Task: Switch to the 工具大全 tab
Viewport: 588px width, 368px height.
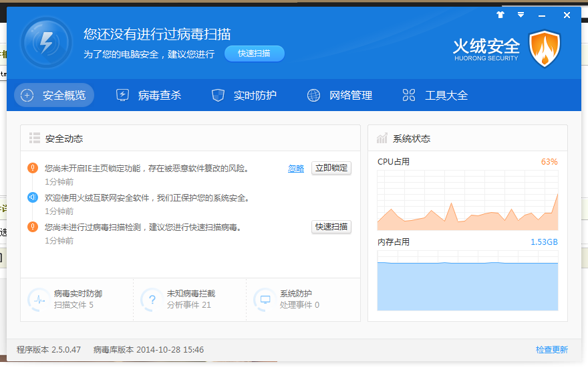Action: 436,95
